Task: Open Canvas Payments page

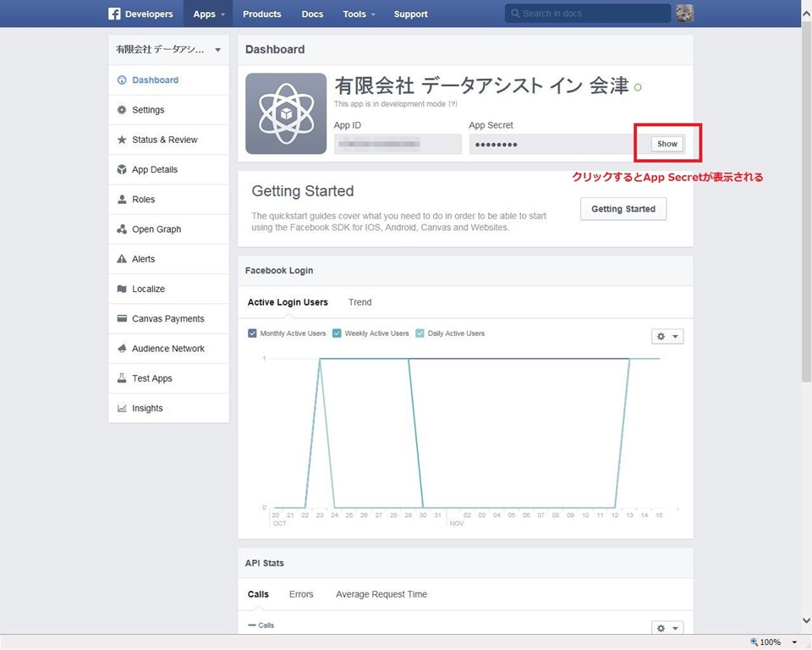Action: (x=169, y=319)
